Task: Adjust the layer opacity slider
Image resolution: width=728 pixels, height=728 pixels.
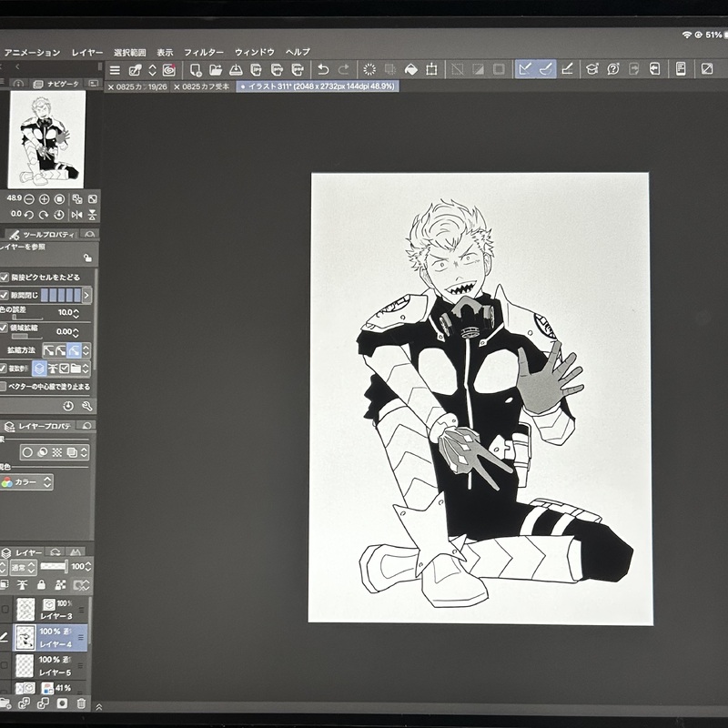Action: [x=54, y=566]
